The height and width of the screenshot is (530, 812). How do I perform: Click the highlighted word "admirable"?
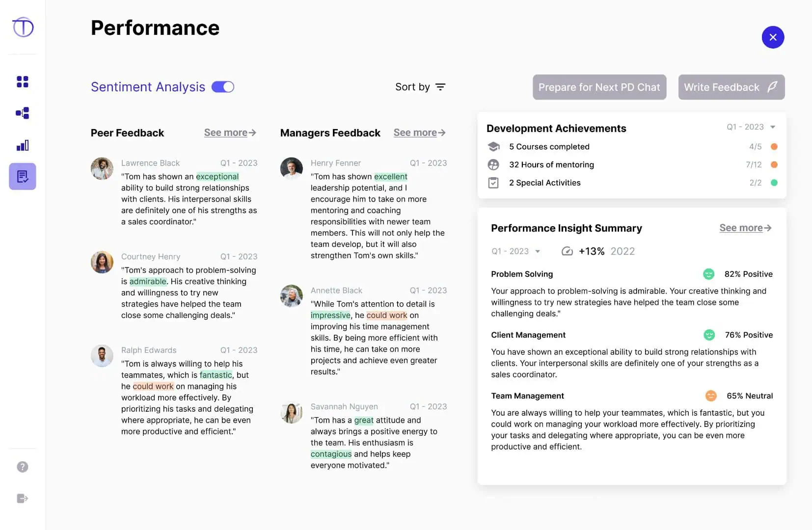[148, 282]
